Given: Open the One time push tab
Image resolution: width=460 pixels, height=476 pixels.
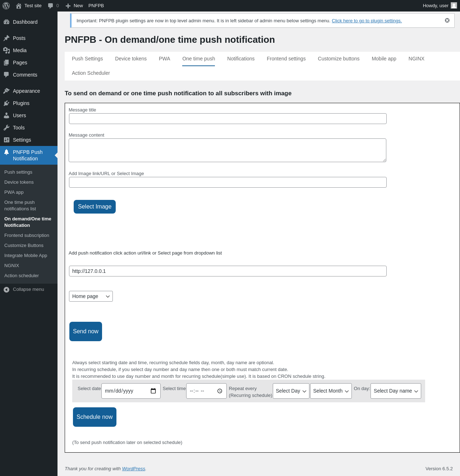Looking at the screenshot, I should [x=199, y=59].
